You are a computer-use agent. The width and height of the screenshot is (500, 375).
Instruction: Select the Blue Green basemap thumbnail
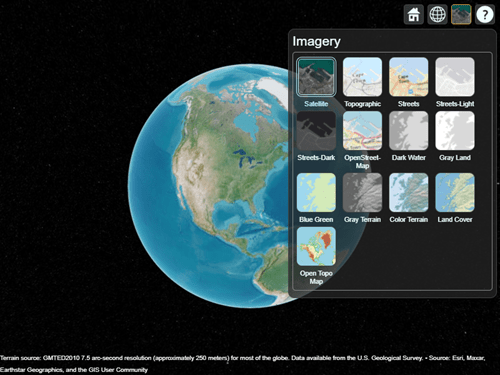316,192
